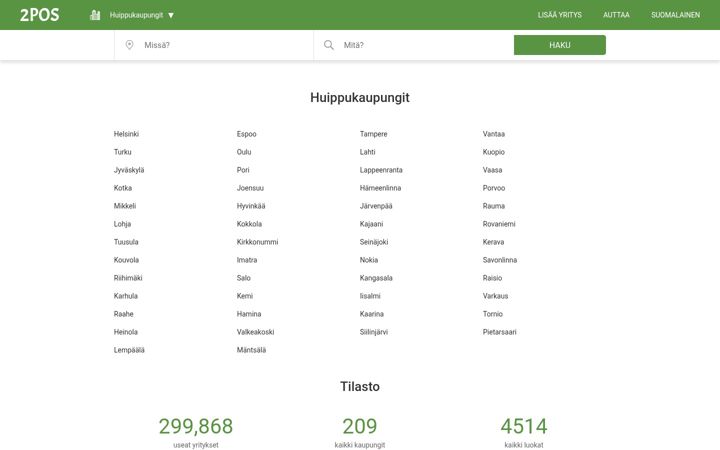
Task: Click the Järvenpää link
Action: click(376, 206)
